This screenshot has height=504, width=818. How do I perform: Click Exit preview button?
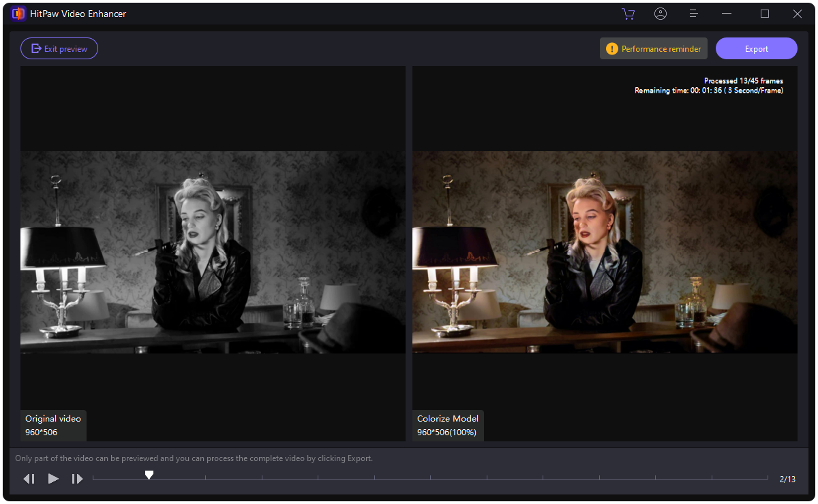point(59,48)
